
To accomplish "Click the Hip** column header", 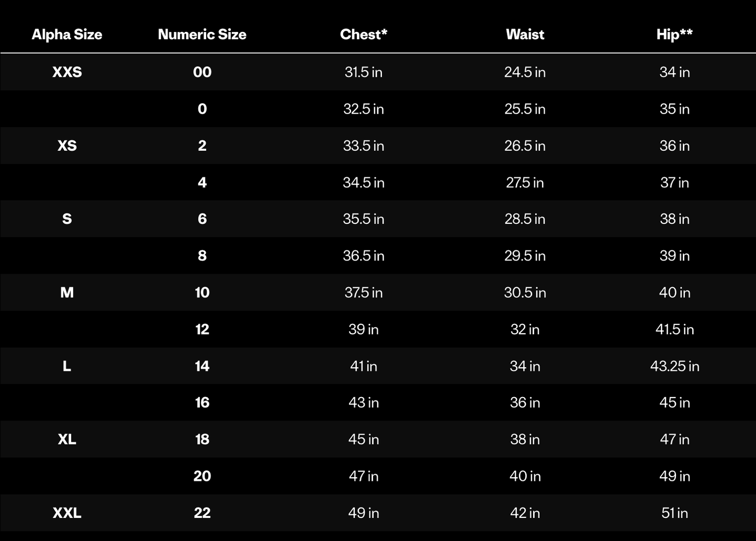I will (x=674, y=35).
